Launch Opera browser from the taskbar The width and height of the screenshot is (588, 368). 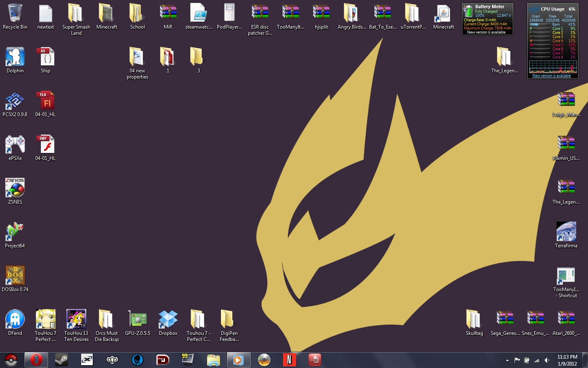tap(36, 360)
